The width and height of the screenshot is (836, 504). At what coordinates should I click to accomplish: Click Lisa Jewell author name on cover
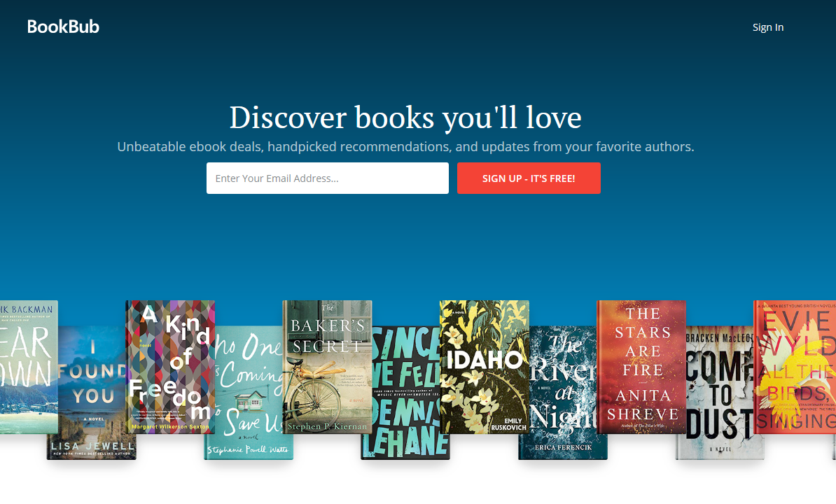(92, 445)
